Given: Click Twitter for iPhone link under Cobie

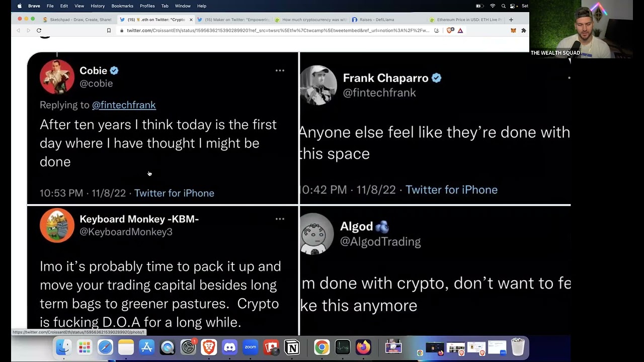Looking at the screenshot, I should tap(174, 193).
